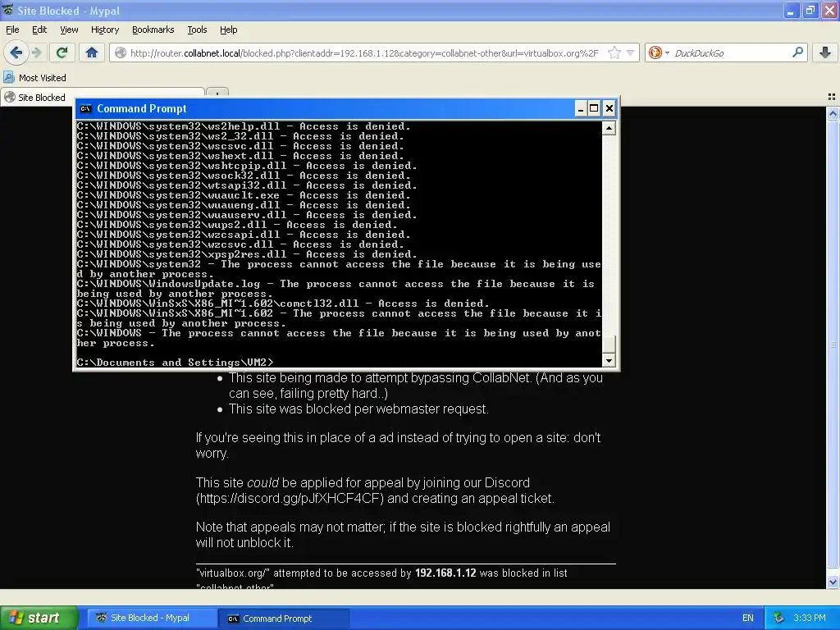Open the Downloads arrow icon

(825, 52)
